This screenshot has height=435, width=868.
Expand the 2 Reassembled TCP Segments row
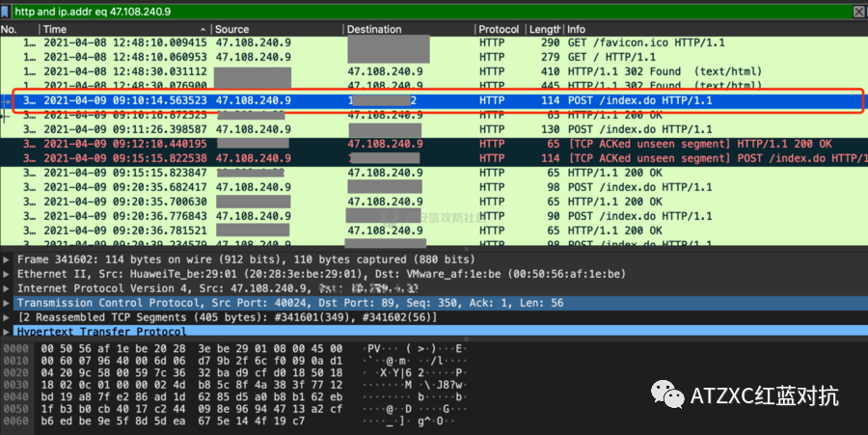click(x=6, y=317)
